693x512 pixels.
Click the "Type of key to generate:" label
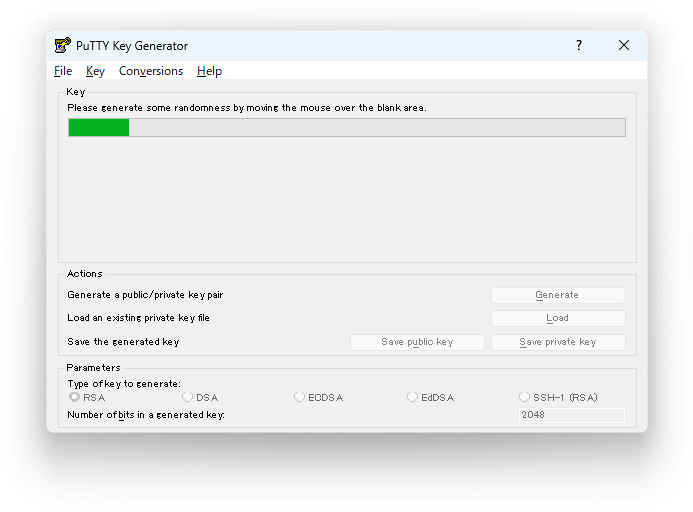[x=124, y=384]
